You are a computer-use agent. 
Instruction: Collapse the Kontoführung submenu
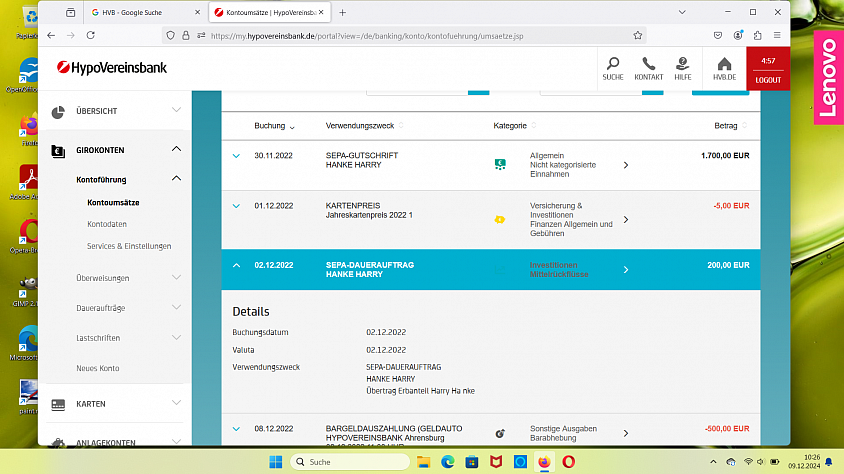click(176, 179)
